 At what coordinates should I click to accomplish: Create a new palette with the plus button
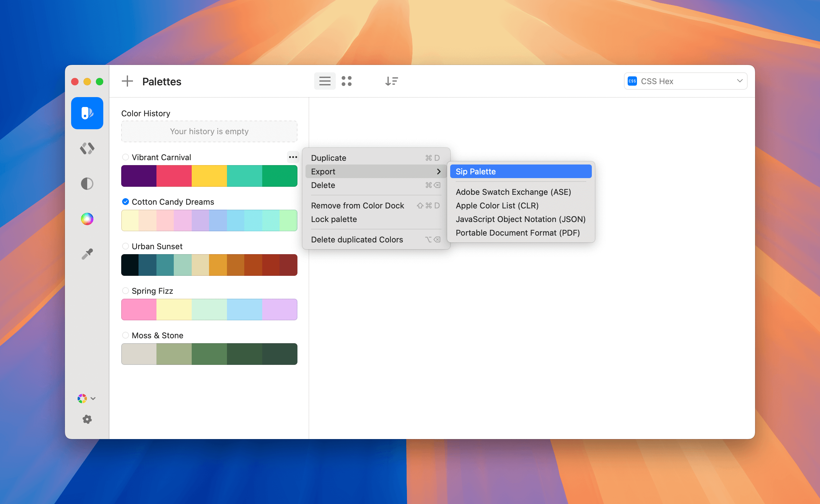pos(127,81)
